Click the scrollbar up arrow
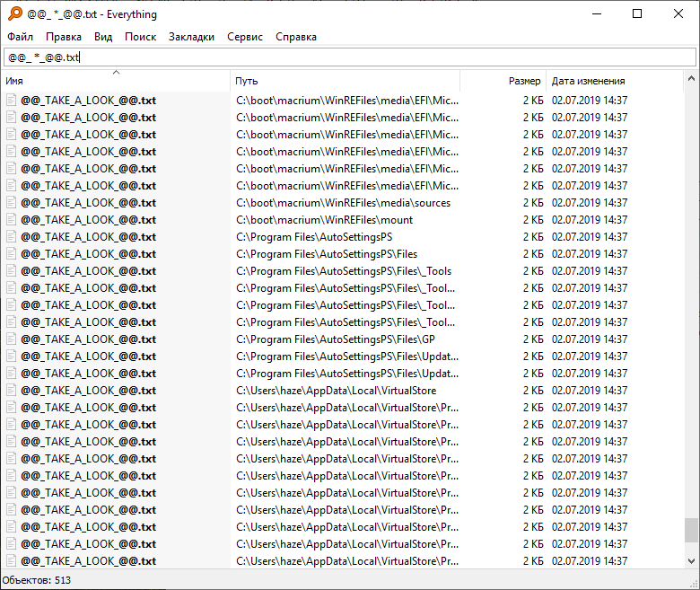The width and height of the screenshot is (700, 590). tap(691, 79)
